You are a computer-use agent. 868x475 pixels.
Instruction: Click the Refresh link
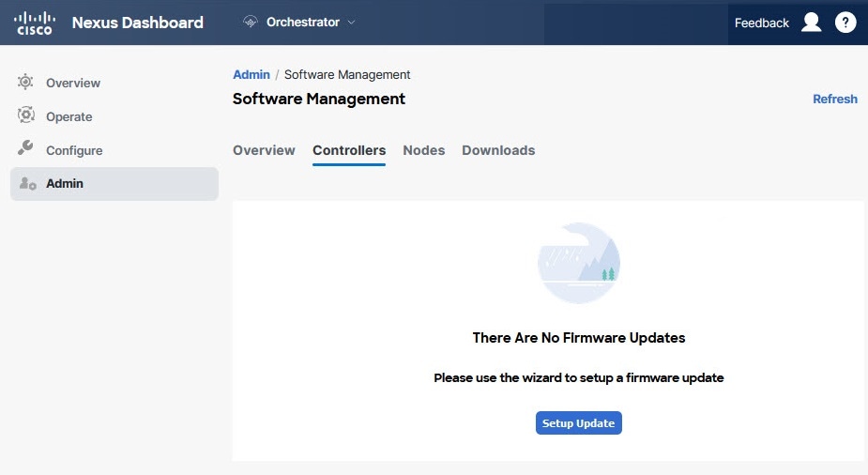(x=835, y=100)
